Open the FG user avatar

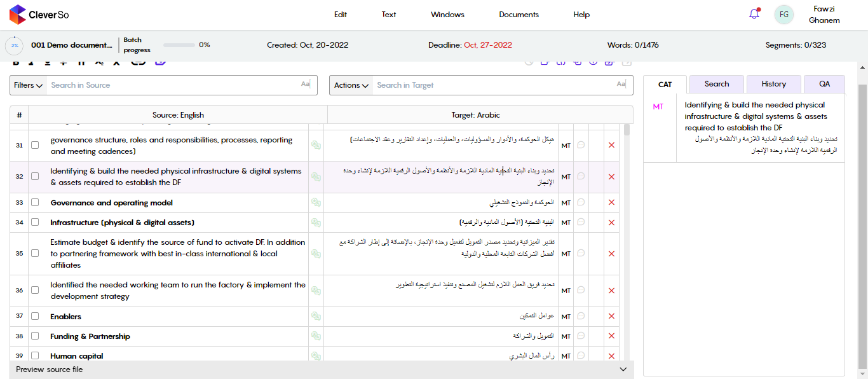click(784, 15)
